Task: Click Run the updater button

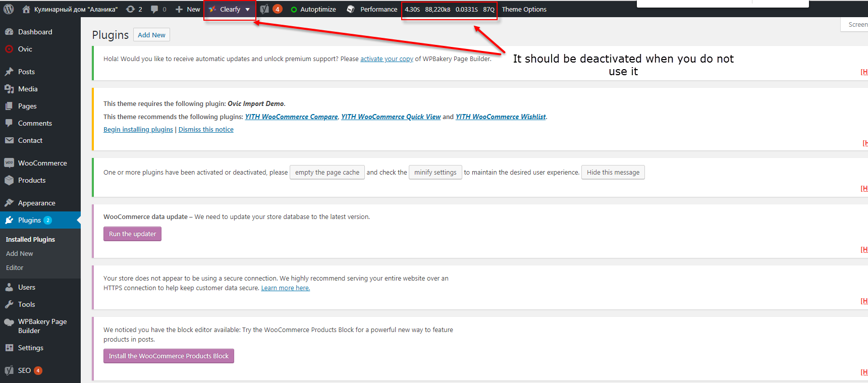Action: [132, 234]
